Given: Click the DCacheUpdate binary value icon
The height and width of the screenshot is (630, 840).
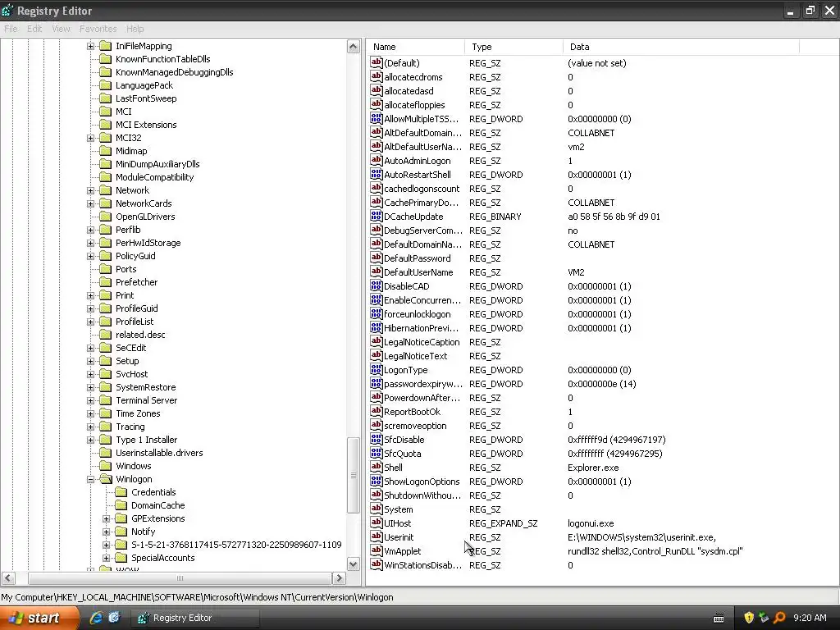Looking at the screenshot, I should point(376,217).
